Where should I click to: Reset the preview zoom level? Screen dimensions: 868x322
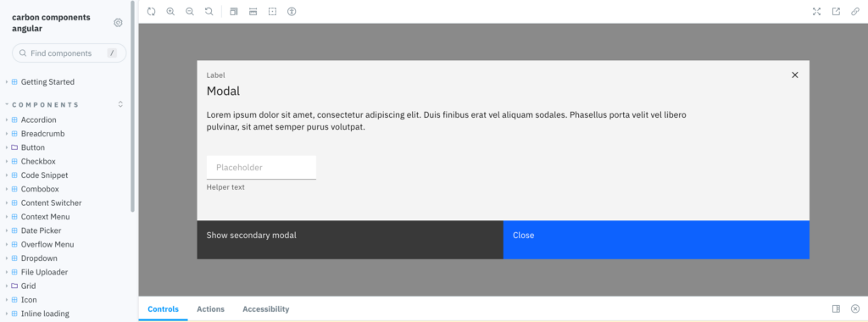pos(209,11)
